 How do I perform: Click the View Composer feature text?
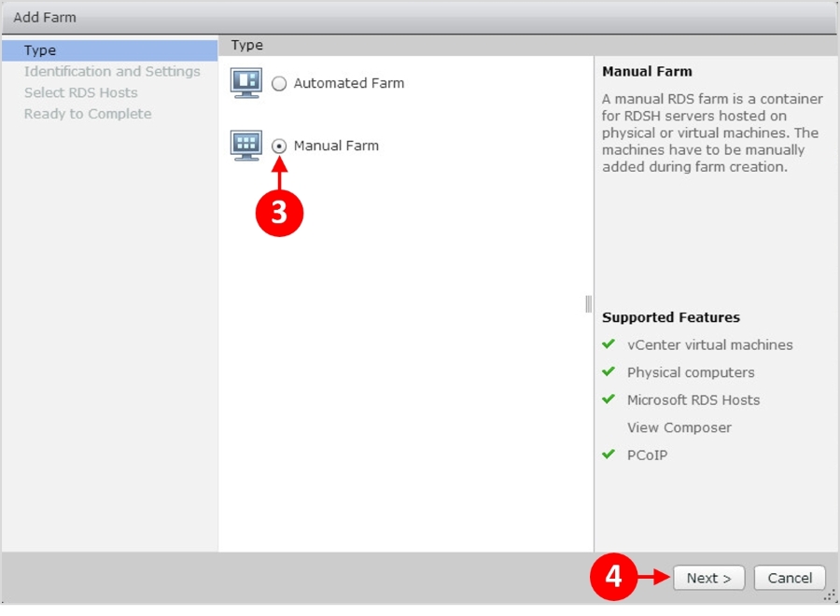tap(679, 427)
